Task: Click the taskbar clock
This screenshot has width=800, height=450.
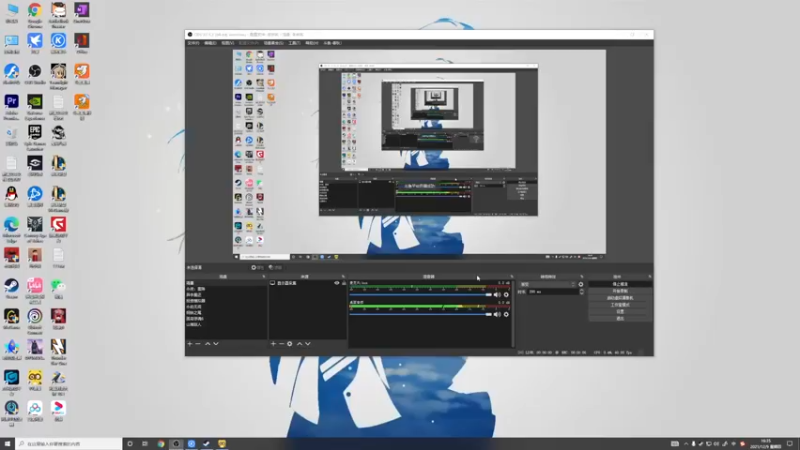Action: click(766, 444)
